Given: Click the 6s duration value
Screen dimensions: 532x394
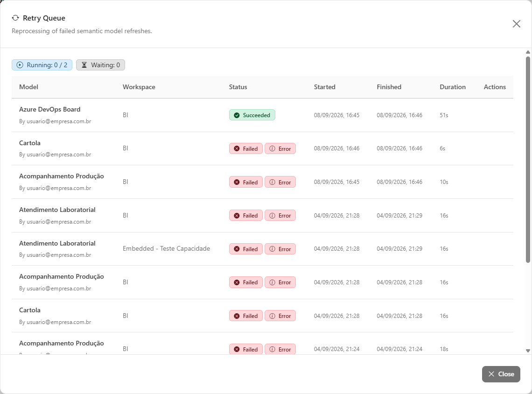Looking at the screenshot, I should pyautogui.click(x=442, y=148).
